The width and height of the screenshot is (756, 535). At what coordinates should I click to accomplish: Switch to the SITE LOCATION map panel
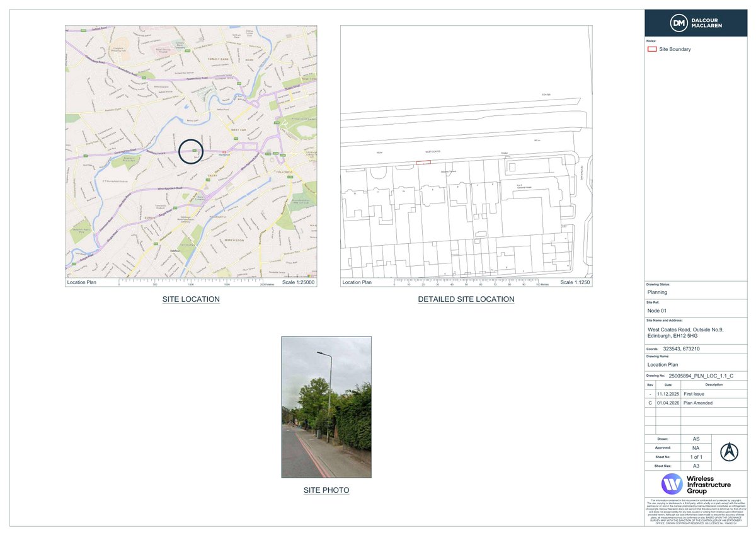click(x=191, y=299)
